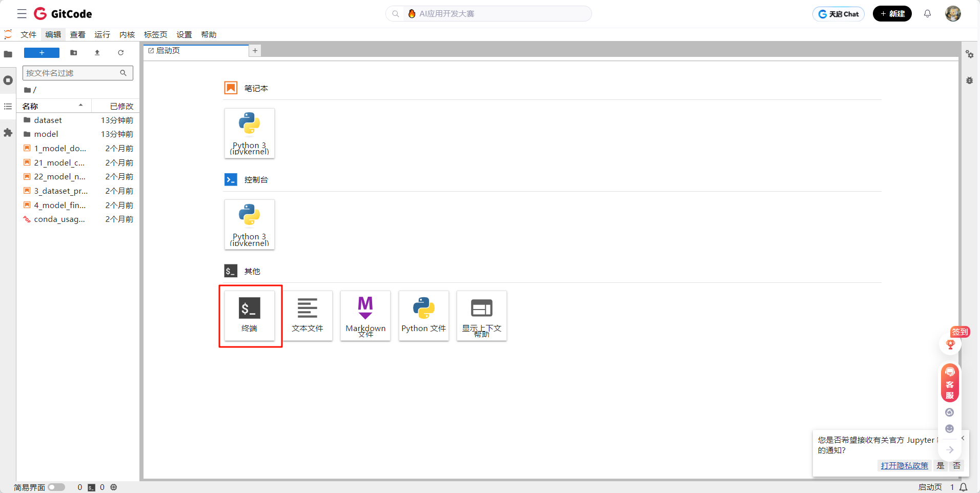
Task: Refresh the file list
Action: point(121,53)
